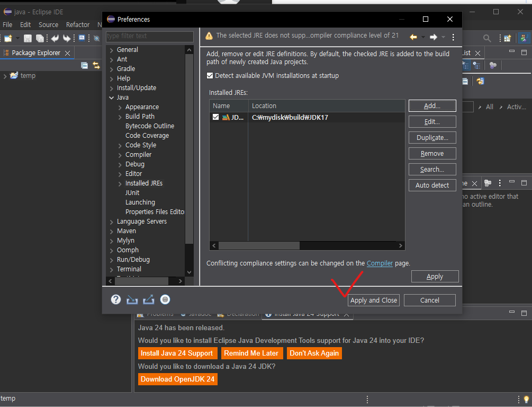This screenshot has width=532, height=407.
Task: Click the undo arrow toolbar icon in Eclipse
Action: tap(55, 38)
